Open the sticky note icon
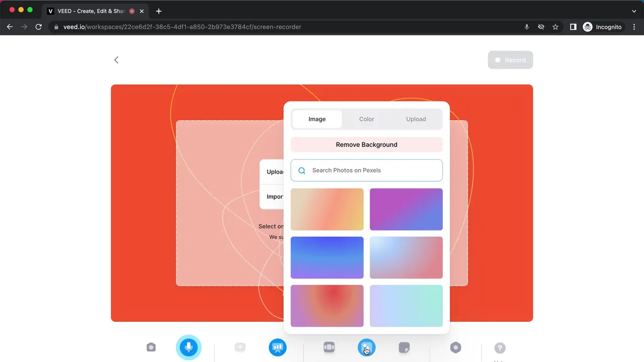Image resolution: width=644 pixels, height=362 pixels. coord(404,347)
